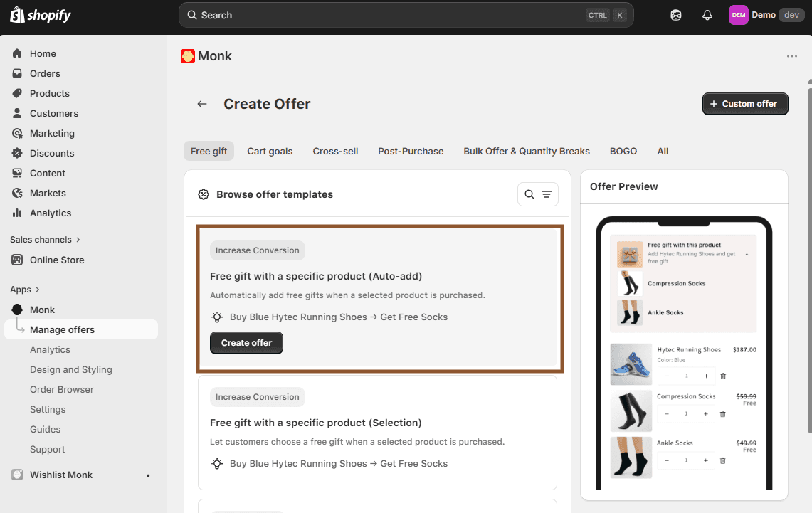
Task: Click the Monk app logo in header
Action: [x=187, y=56]
